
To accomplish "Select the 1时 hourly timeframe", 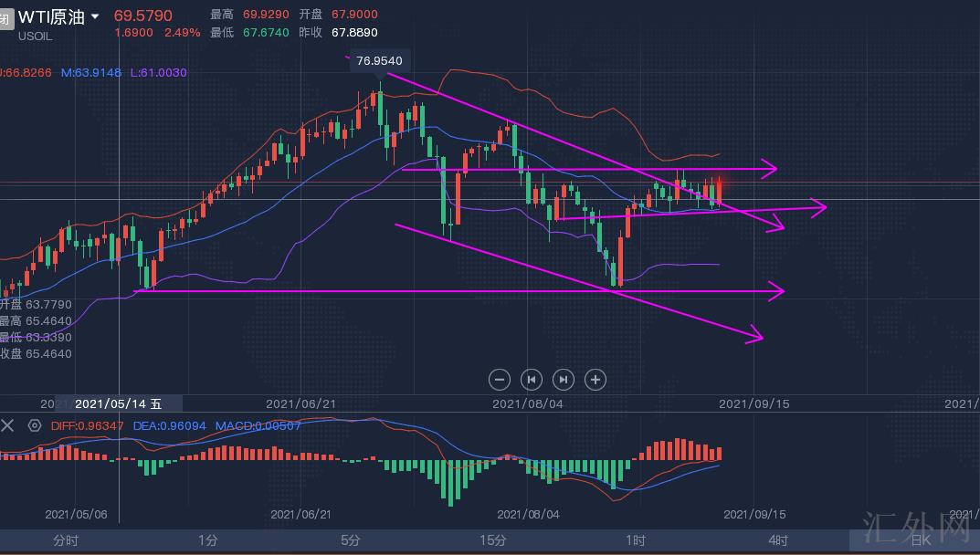I will coord(636,540).
